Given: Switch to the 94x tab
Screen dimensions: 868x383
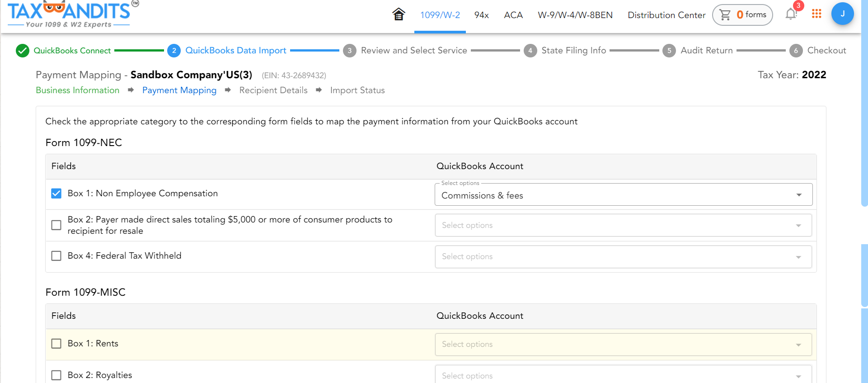Looking at the screenshot, I should coord(482,15).
